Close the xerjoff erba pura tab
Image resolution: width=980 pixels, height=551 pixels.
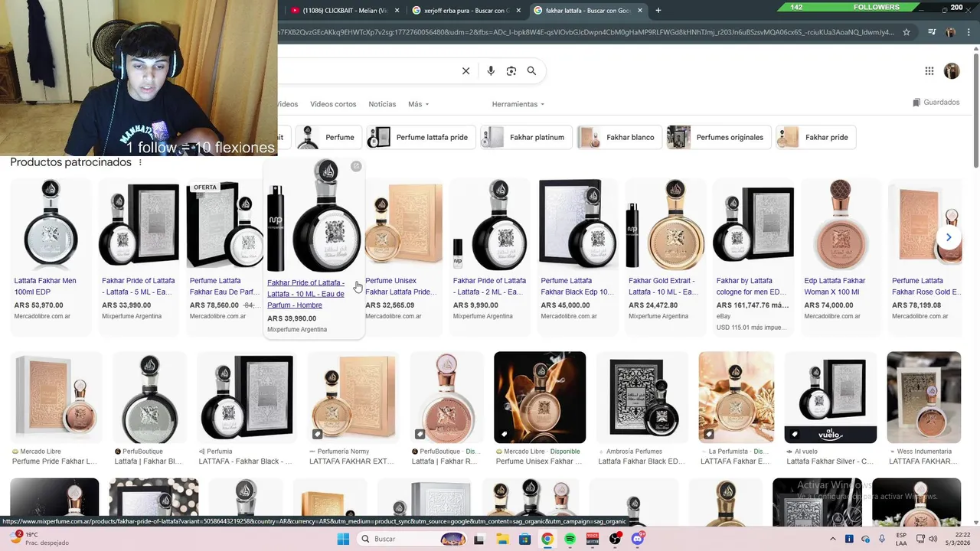click(x=518, y=11)
